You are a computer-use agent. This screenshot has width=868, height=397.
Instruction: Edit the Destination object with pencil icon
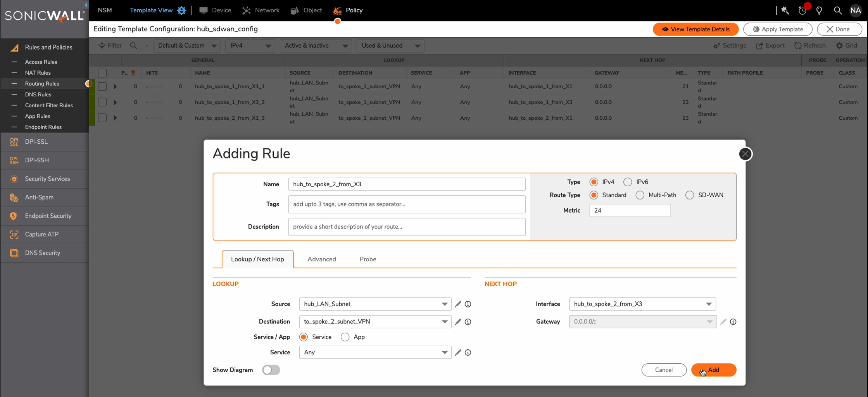pyautogui.click(x=458, y=321)
